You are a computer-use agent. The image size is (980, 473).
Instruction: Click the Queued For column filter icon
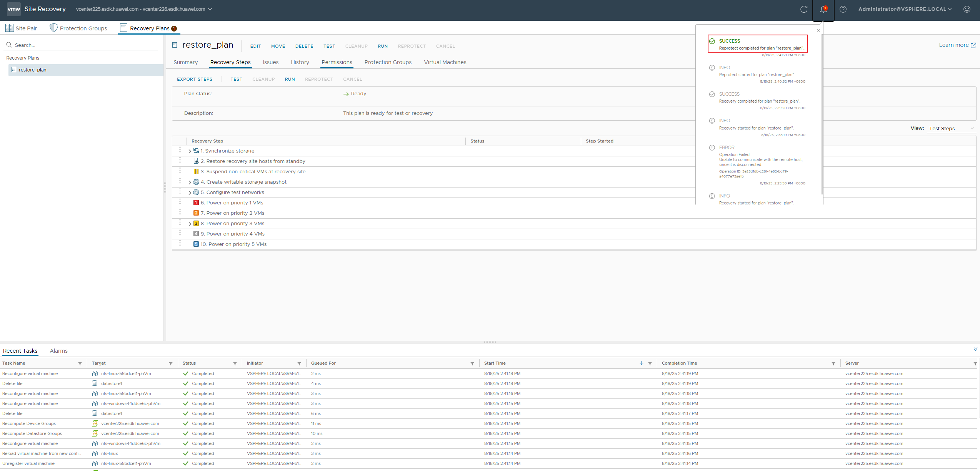click(x=472, y=363)
